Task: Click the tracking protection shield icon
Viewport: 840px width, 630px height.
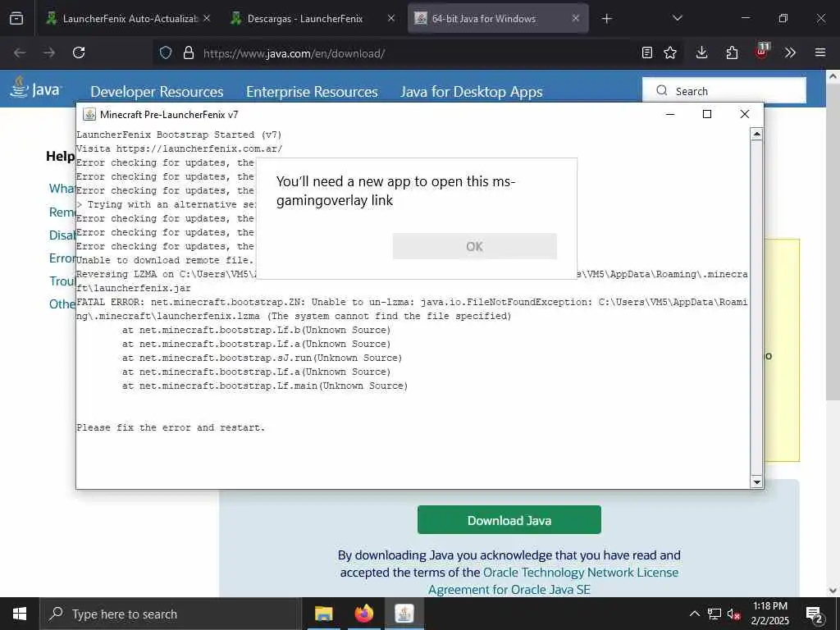Action: pyautogui.click(x=166, y=52)
